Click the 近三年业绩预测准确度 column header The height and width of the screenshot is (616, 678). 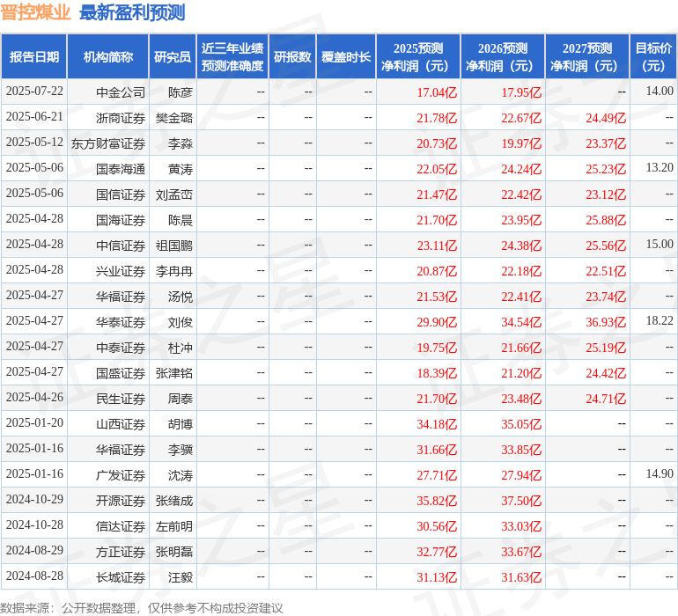(232, 56)
